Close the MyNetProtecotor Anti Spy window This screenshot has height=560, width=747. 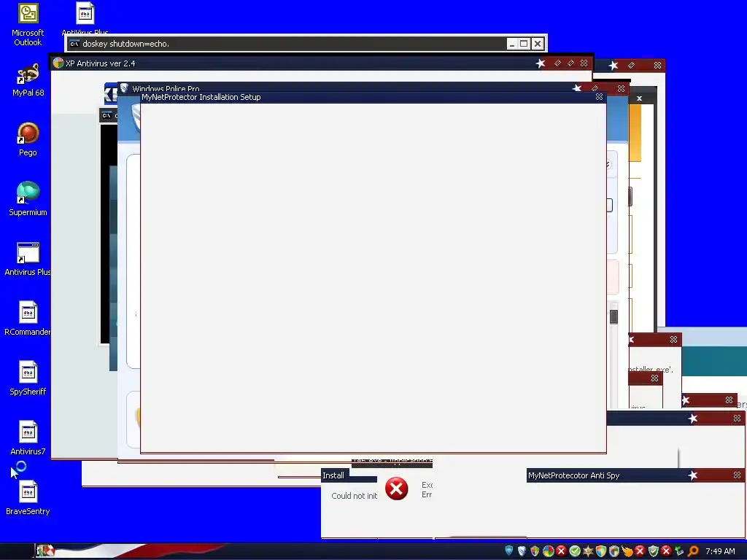(x=737, y=475)
